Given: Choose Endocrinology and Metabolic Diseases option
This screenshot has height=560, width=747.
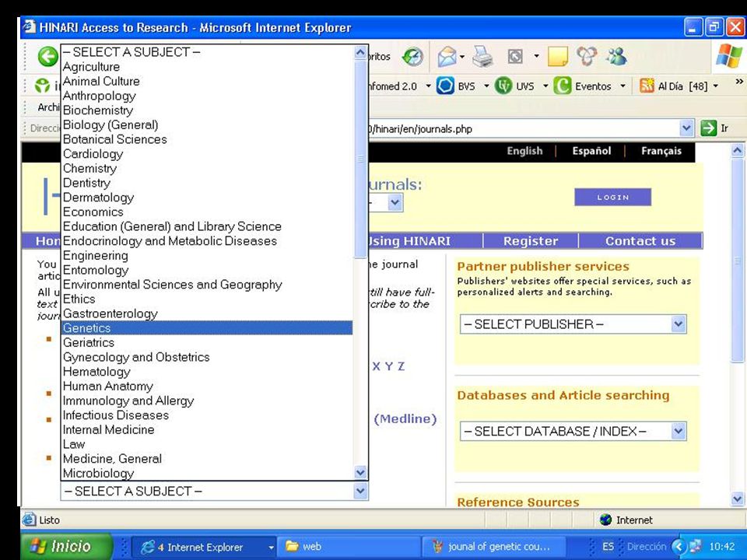Looking at the screenshot, I should (x=207, y=241).
